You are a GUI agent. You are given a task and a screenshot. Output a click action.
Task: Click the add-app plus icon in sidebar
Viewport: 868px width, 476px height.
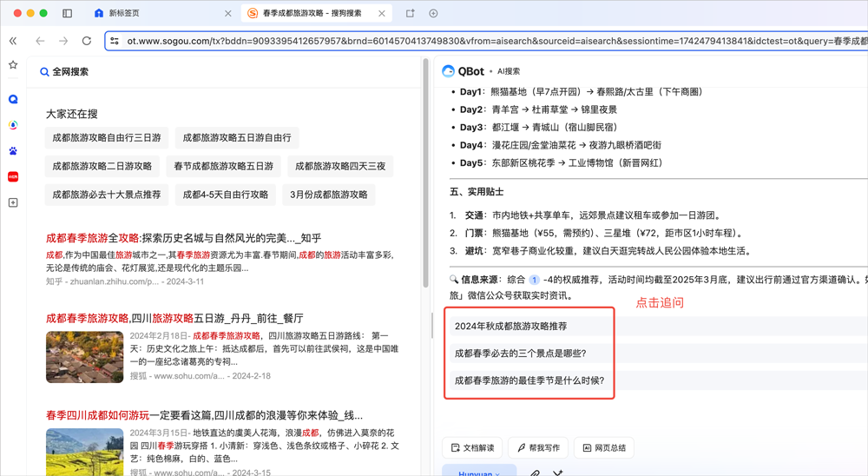(x=13, y=202)
